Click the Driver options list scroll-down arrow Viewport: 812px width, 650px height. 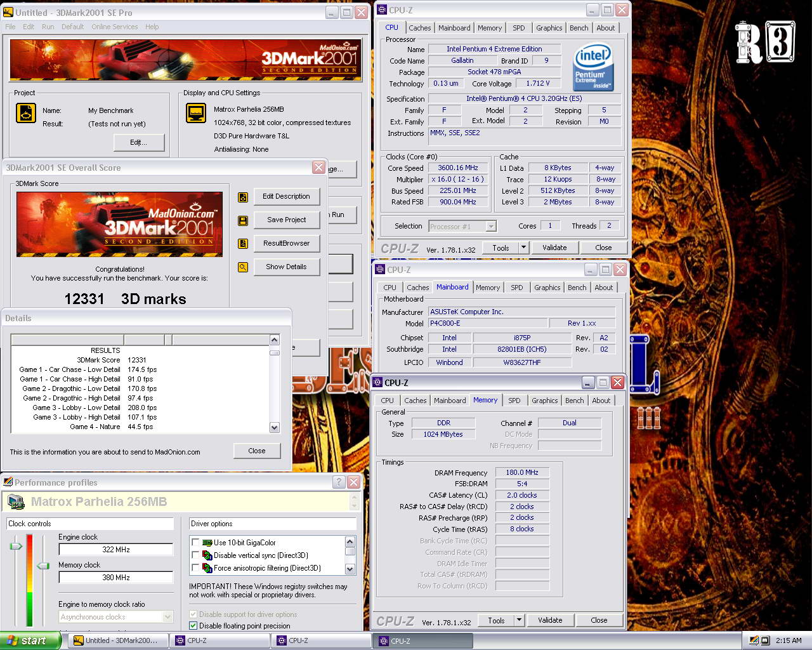point(350,569)
